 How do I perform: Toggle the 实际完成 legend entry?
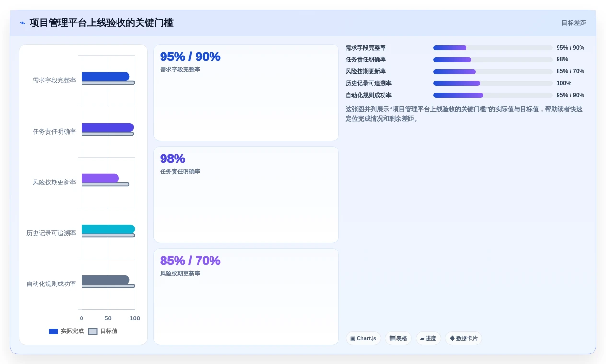click(x=67, y=331)
